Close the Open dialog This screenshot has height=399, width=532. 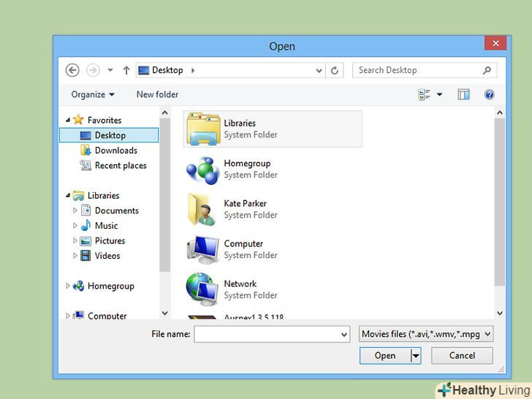[x=495, y=43]
